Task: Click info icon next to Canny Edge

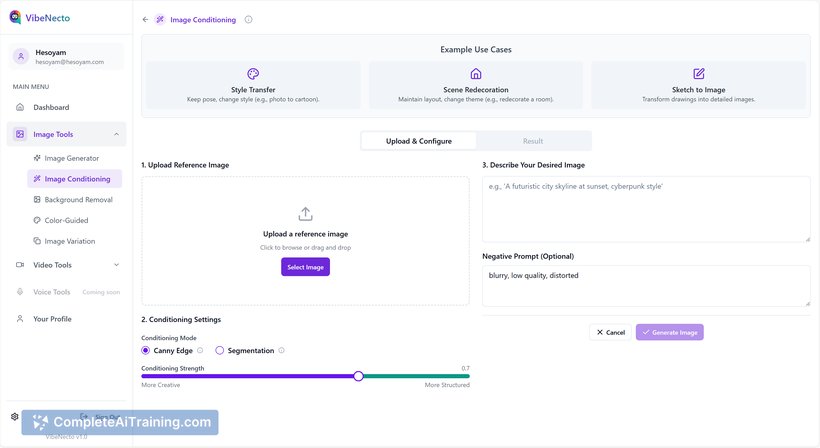Action: [x=200, y=350]
